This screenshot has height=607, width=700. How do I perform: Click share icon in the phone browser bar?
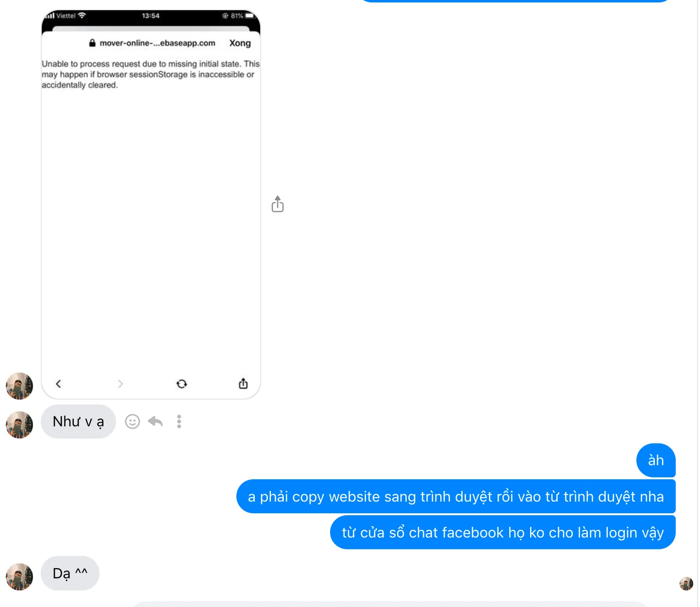coord(243,384)
